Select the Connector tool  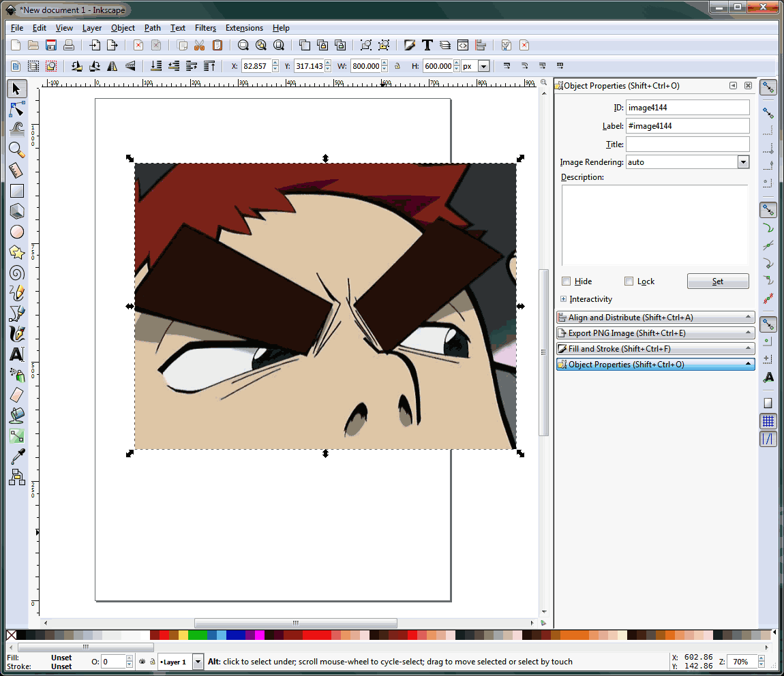pyautogui.click(x=16, y=477)
